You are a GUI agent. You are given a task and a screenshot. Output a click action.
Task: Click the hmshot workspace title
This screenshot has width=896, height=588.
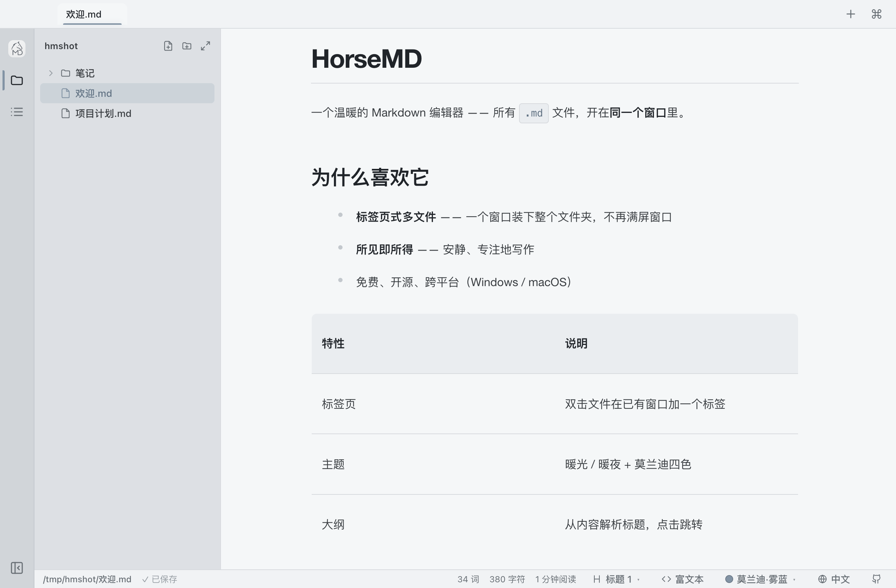pos(61,46)
